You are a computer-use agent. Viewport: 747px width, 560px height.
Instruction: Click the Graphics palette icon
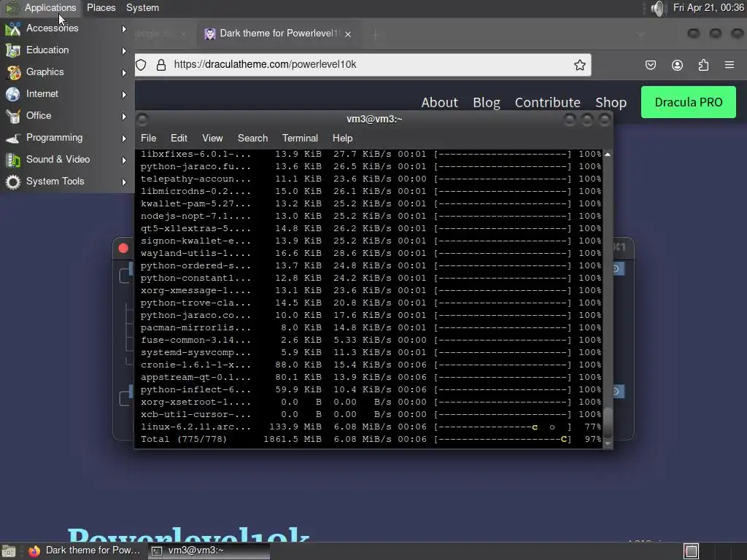pyautogui.click(x=13, y=72)
